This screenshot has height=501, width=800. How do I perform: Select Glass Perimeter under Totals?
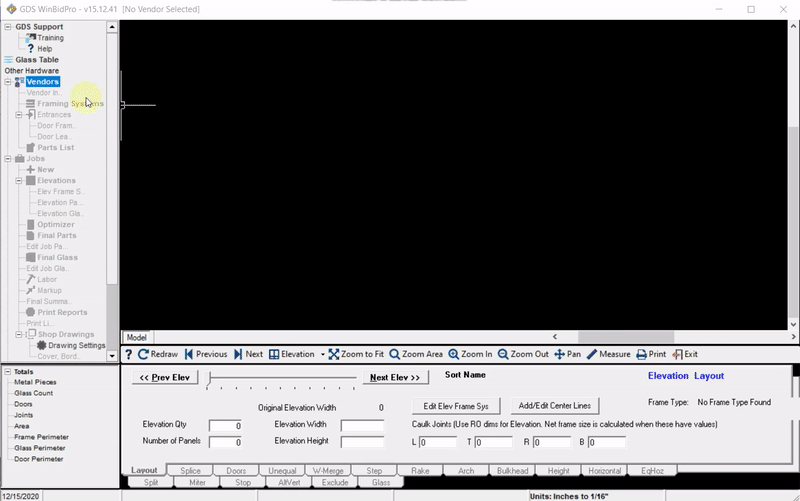pos(40,448)
